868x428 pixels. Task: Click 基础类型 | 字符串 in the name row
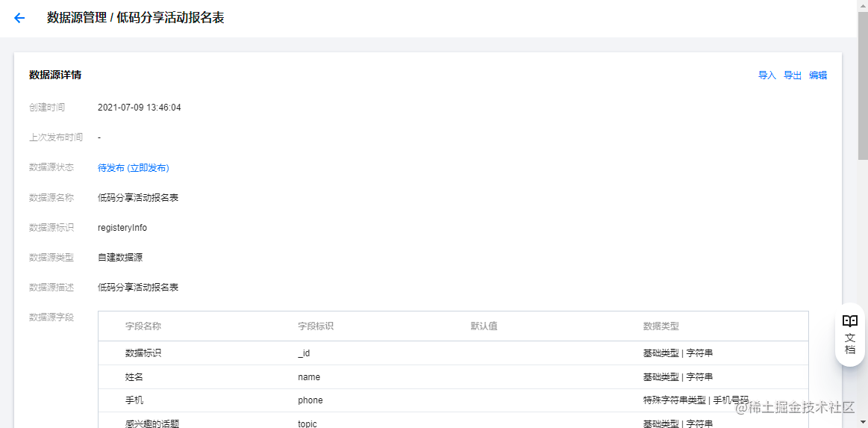678,377
